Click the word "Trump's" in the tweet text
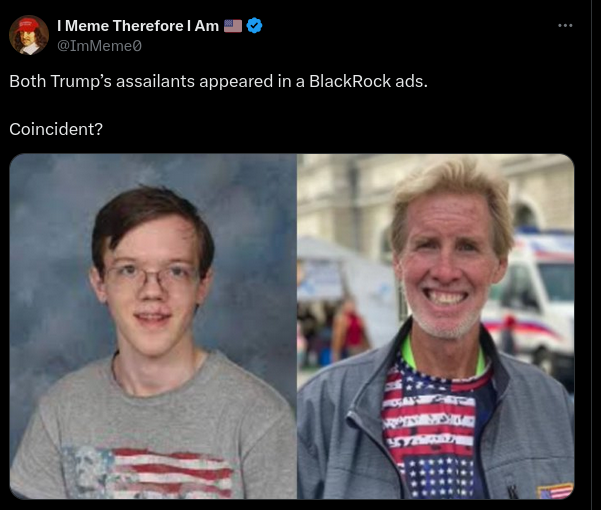The image size is (601, 510). pos(81,81)
